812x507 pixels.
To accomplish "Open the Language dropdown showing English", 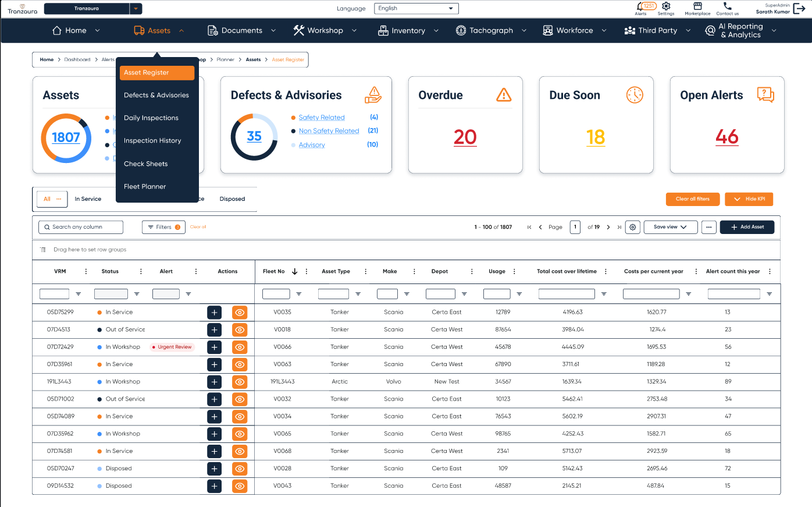I will click(x=416, y=8).
